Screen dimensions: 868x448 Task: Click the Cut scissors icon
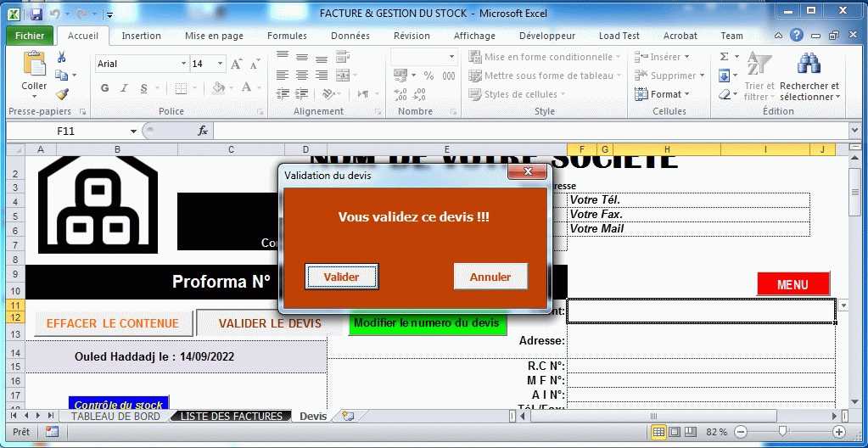61,57
